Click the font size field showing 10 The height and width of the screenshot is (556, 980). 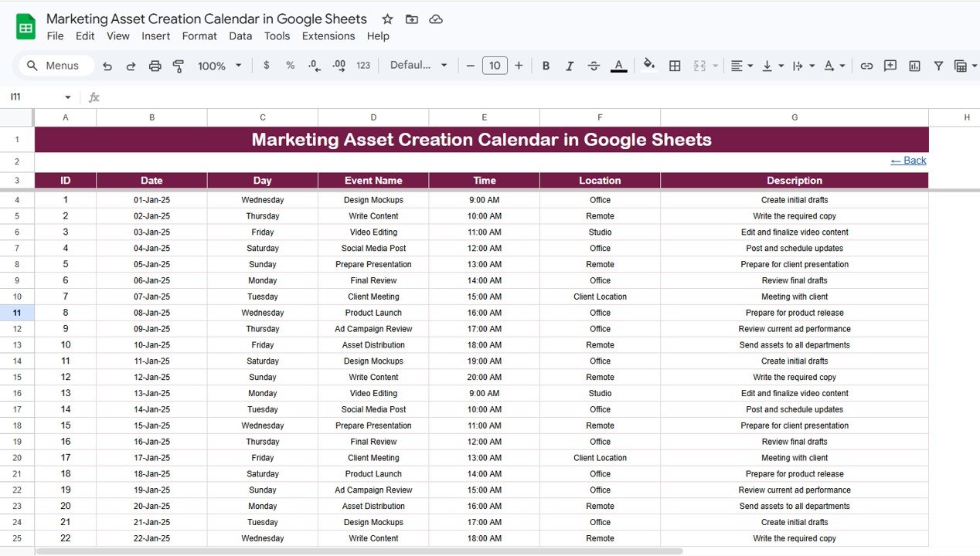[x=495, y=66]
